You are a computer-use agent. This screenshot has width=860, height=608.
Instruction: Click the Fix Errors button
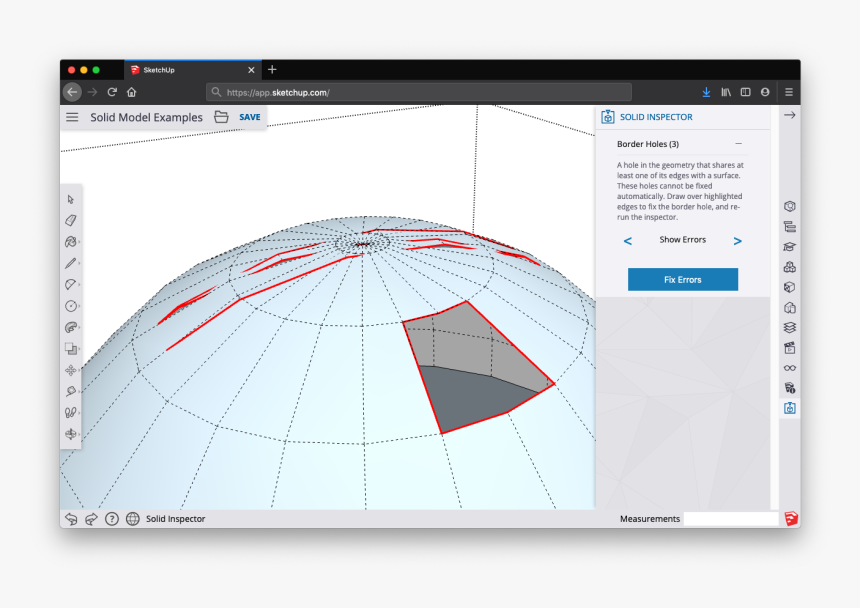(683, 280)
